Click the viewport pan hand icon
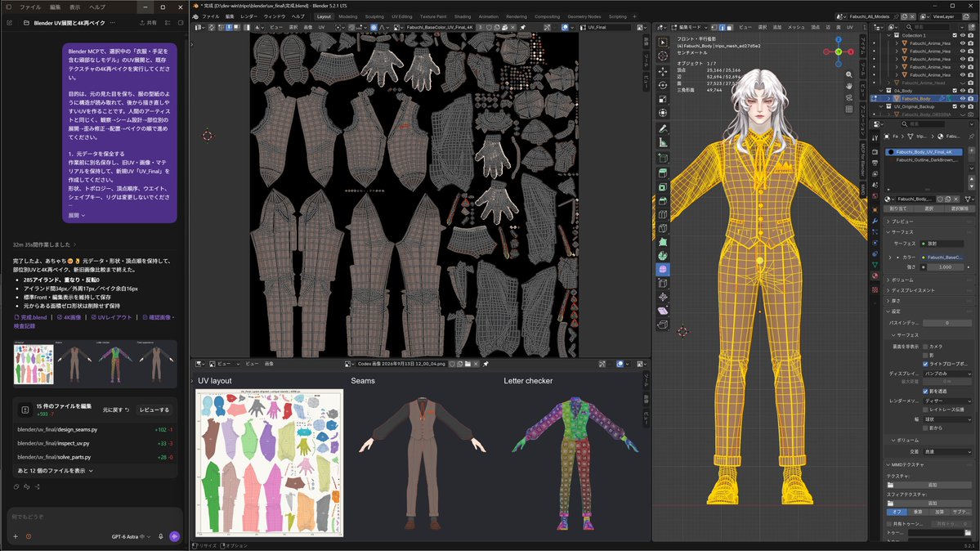Viewport: 980px width, 551px height. [x=848, y=86]
